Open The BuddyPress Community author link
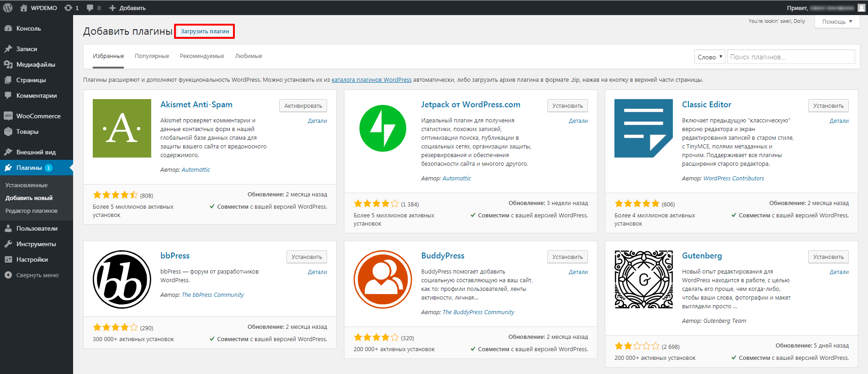This screenshot has width=868, height=374. tap(478, 312)
